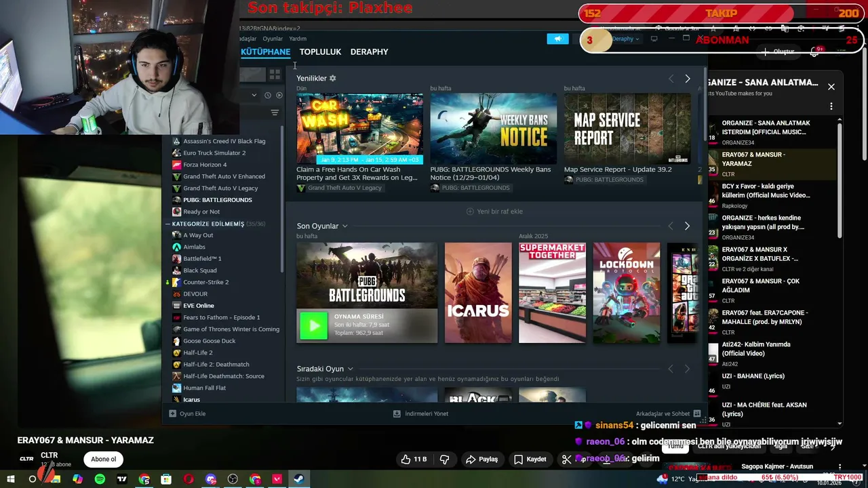Toggle Kaydet to save the video

[530, 459]
